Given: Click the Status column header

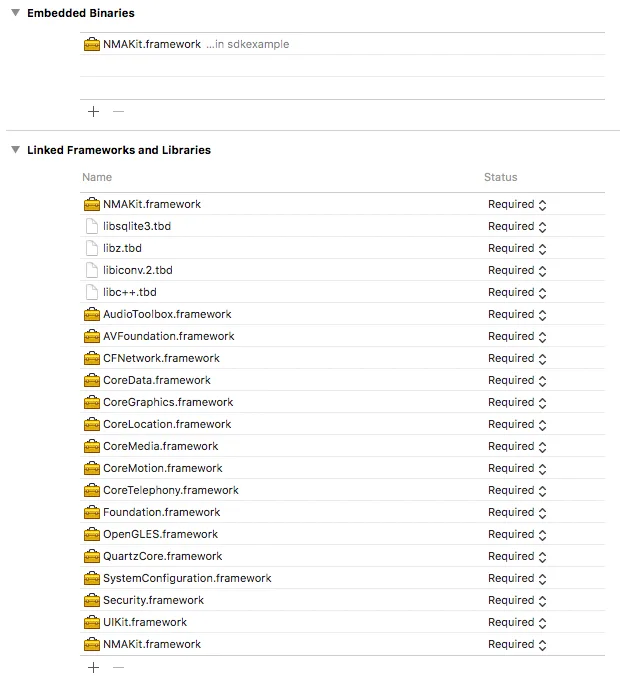Looking at the screenshot, I should click(501, 177).
